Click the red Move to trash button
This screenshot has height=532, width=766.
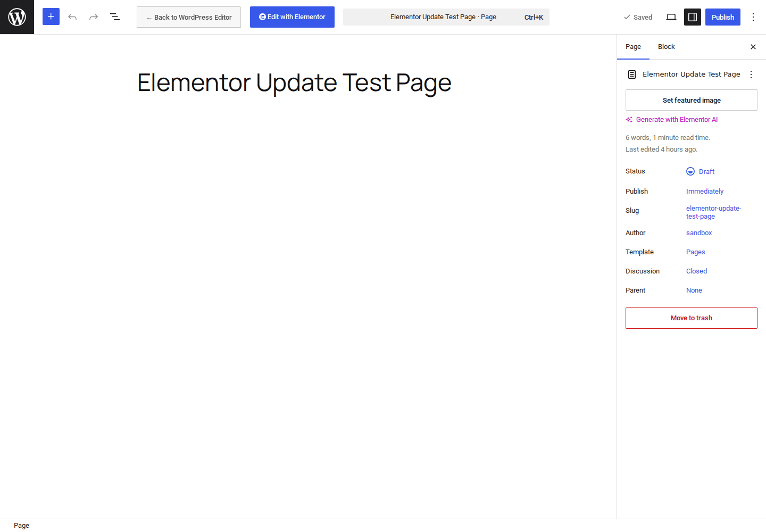click(692, 318)
